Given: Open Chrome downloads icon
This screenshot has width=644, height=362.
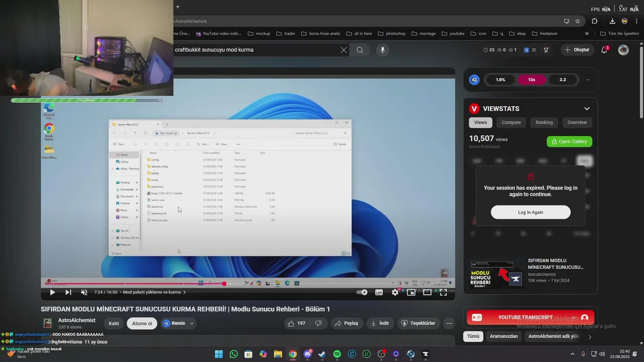Looking at the screenshot, I should (x=612, y=21).
